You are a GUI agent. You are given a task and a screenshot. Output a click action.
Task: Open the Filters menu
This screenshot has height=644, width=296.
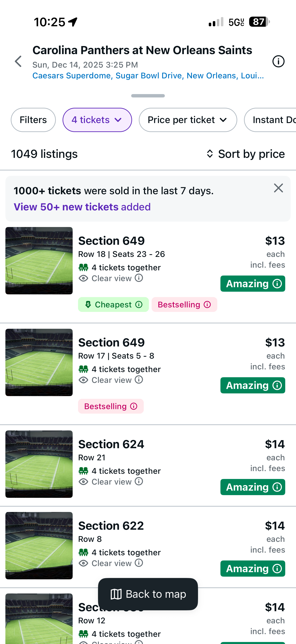33,120
